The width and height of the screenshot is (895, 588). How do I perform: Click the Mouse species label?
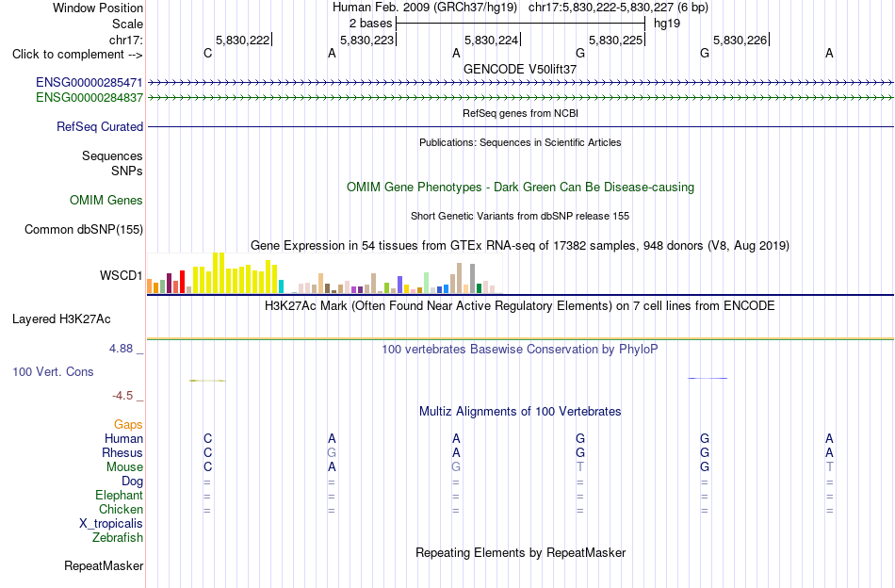(x=124, y=467)
